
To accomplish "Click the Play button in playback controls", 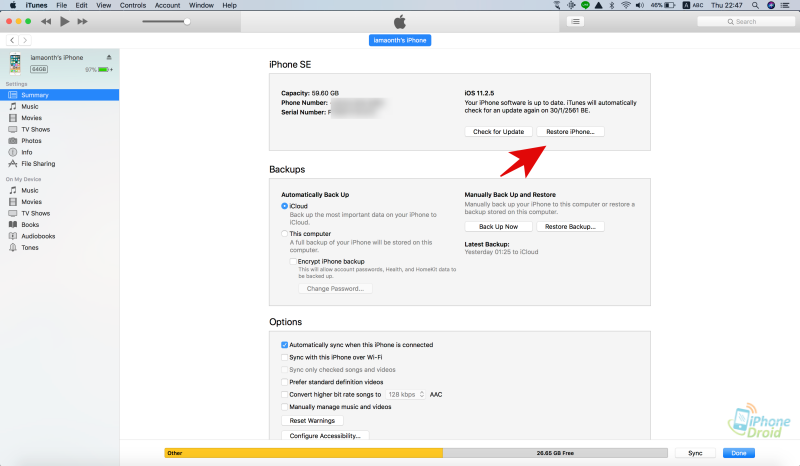I will pos(64,21).
